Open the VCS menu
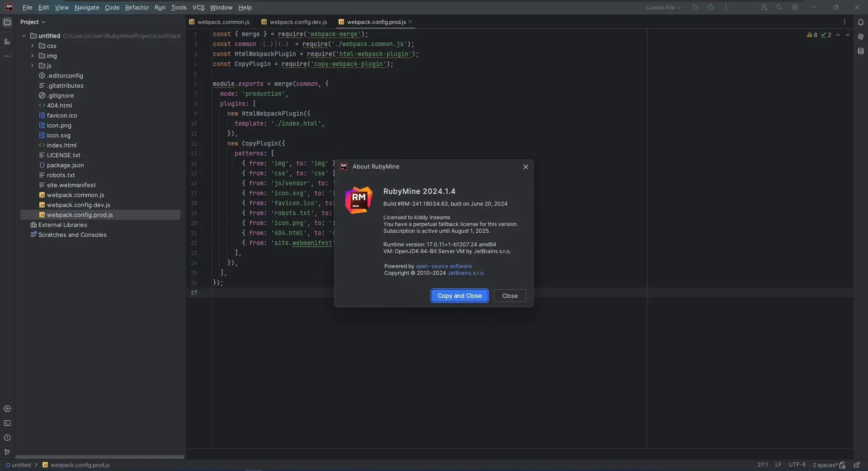This screenshot has width=868, height=471. 198,7
